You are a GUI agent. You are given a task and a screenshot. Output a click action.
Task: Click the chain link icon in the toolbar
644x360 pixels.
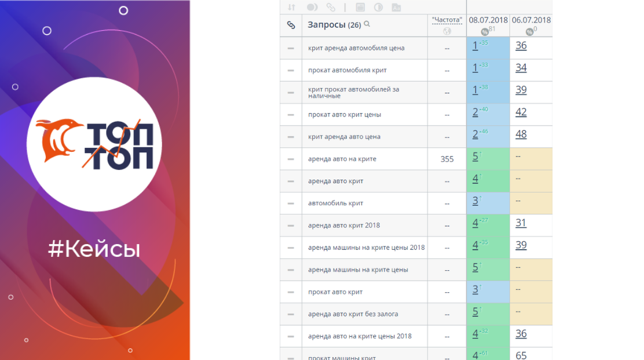331,8
